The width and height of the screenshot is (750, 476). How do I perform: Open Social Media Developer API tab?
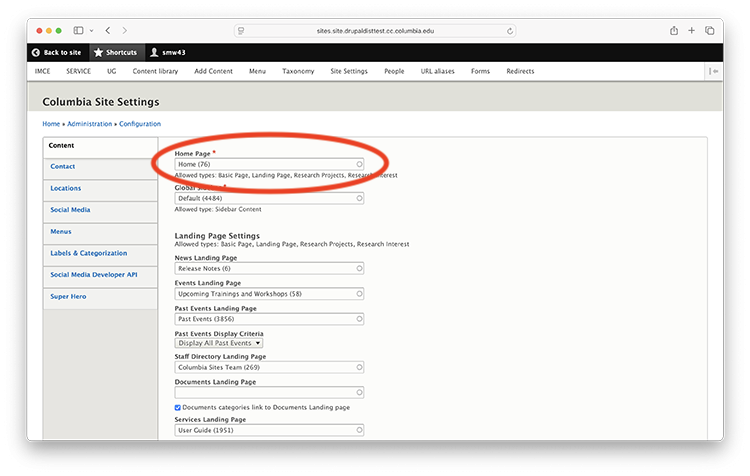(x=100, y=275)
